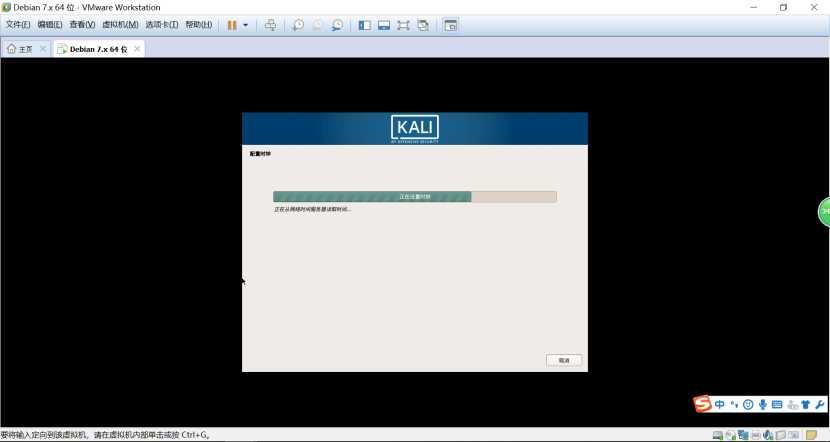This screenshot has width=830, height=442.
Task: Click send Ctrl+Alt+Del toolbar icon
Action: (270, 25)
